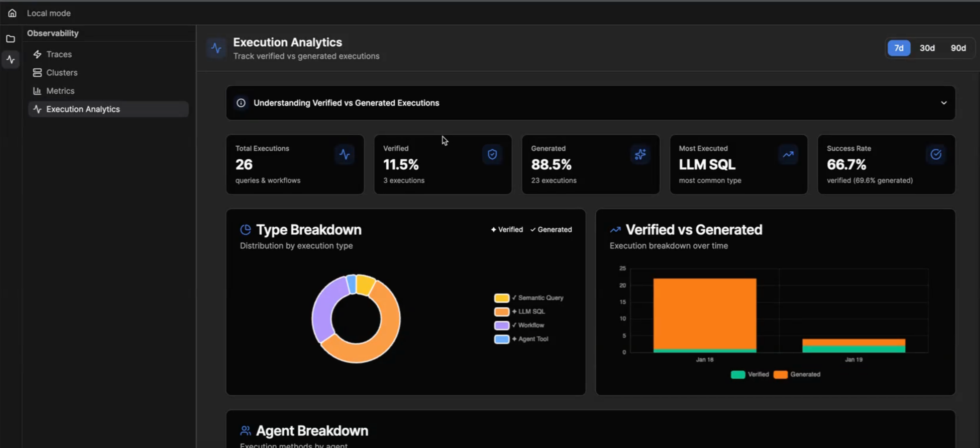Click the home icon in top bar
This screenshot has height=448, width=980.
[x=12, y=13]
